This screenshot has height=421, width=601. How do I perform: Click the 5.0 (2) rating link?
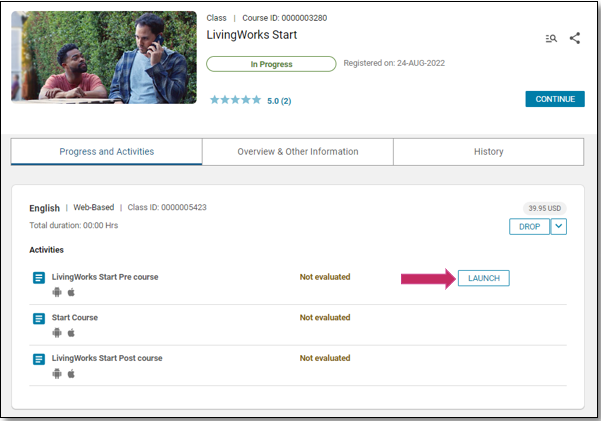pos(279,101)
